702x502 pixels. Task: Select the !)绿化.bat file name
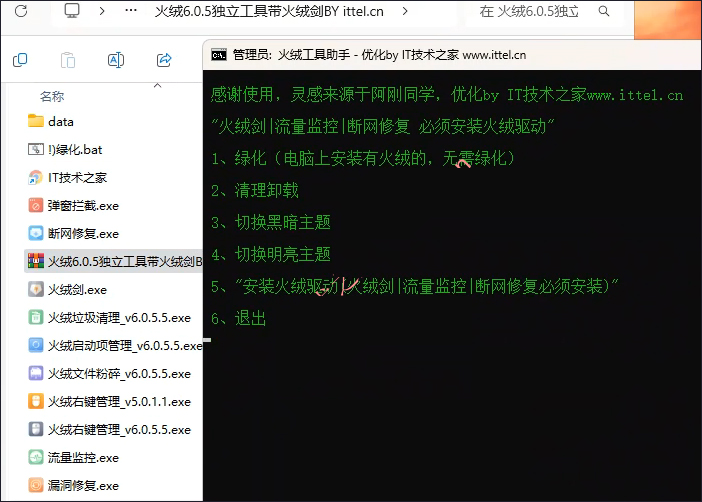pos(75,150)
